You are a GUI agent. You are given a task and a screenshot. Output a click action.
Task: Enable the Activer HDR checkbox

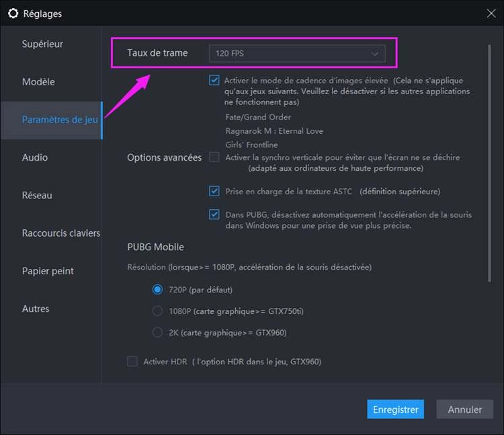(x=132, y=362)
